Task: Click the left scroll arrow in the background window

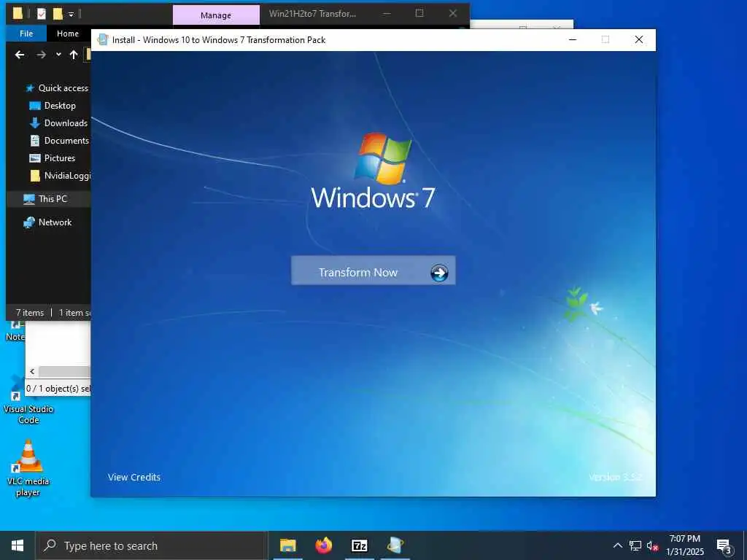Action: 32,371
